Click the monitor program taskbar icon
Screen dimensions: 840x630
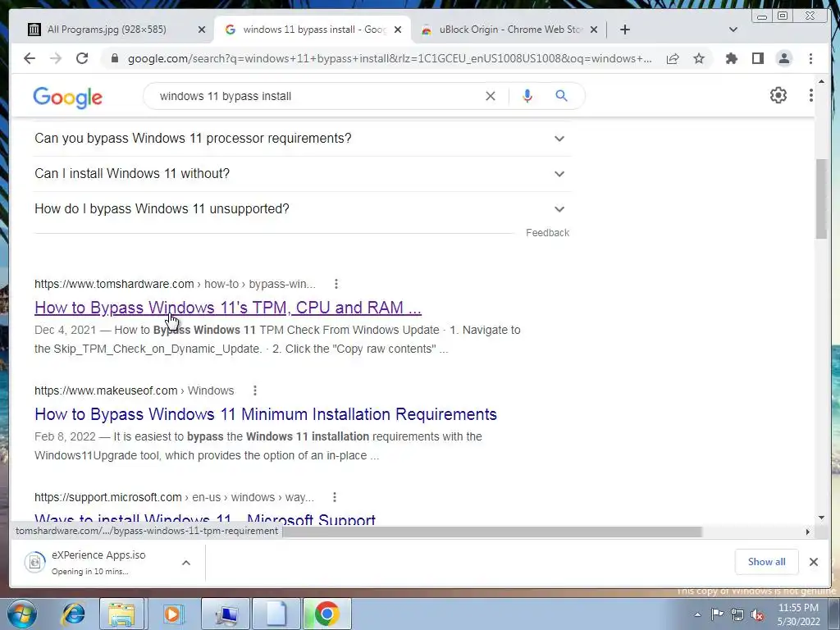226,614
